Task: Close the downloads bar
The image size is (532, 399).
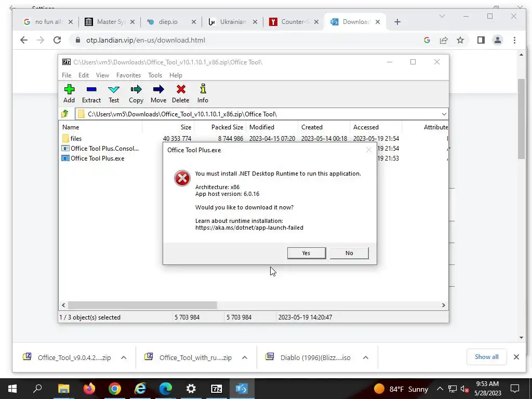Action: tap(516, 357)
